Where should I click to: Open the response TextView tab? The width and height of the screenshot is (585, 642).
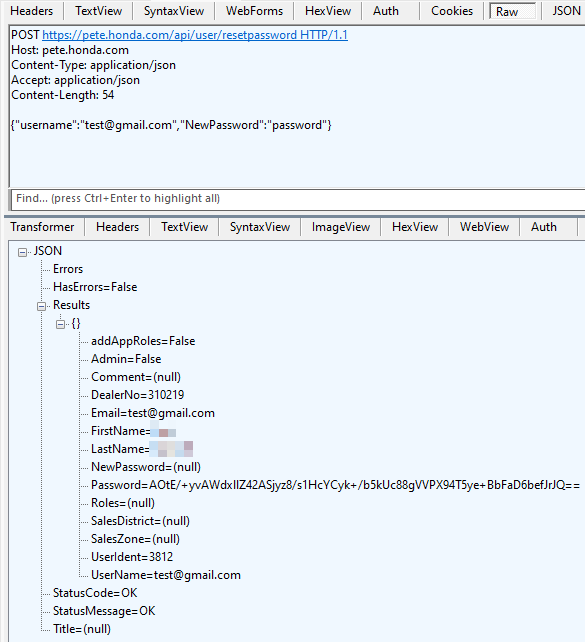tap(184, 227)
